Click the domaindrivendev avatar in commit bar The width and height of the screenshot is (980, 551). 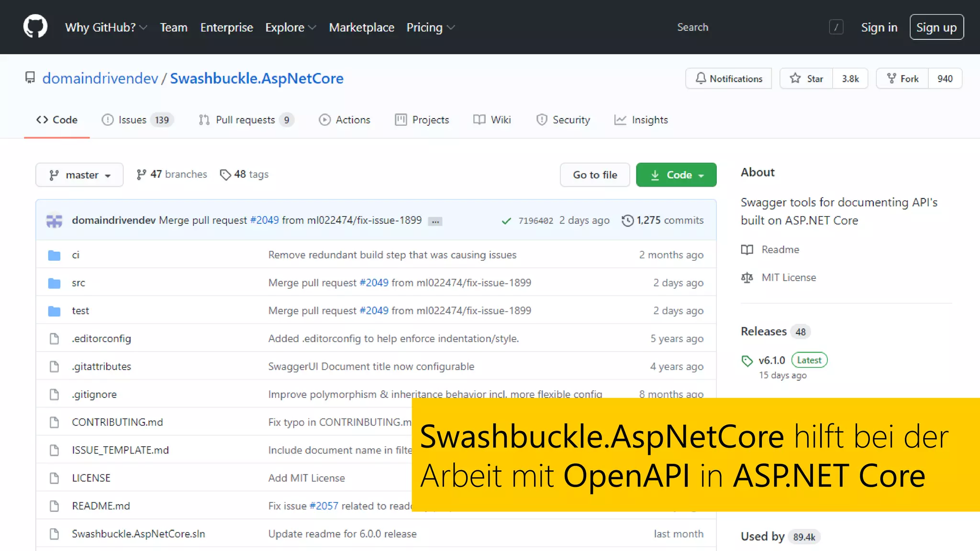click(x=54, y=220)
